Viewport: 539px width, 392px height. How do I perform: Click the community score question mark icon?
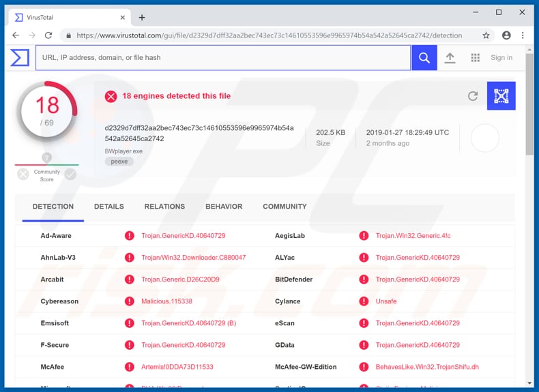click(x=47, y=157)
